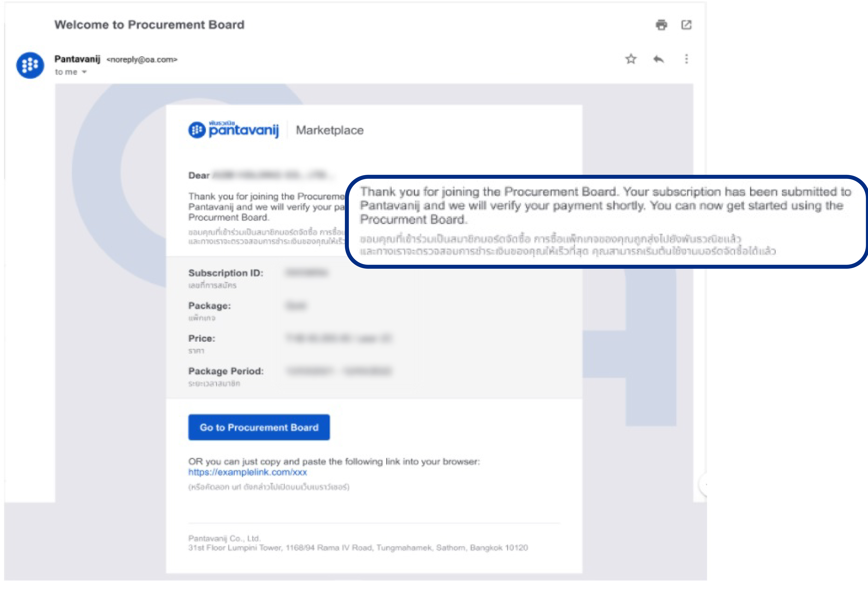Click the side panel expand arrow at right edge
This screenshot has width=868, height=595.
point(703,485)
